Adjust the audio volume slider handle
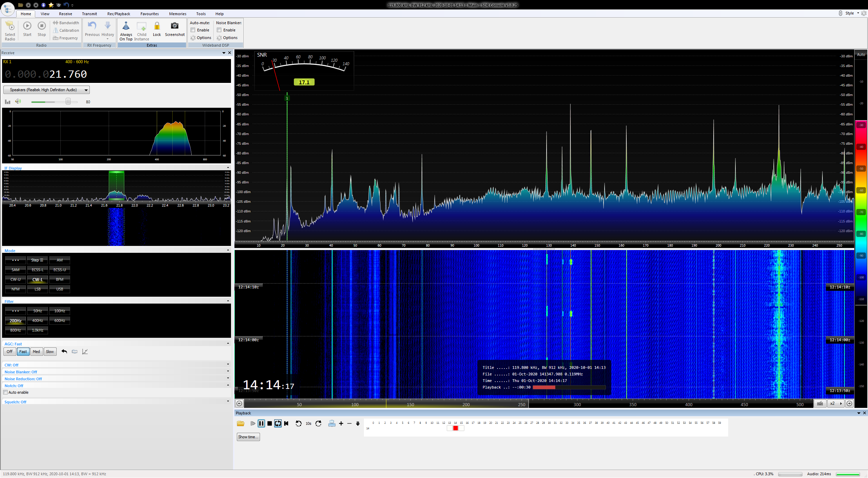This screenshot has height=478, width=868. click(x=68, y=102)
